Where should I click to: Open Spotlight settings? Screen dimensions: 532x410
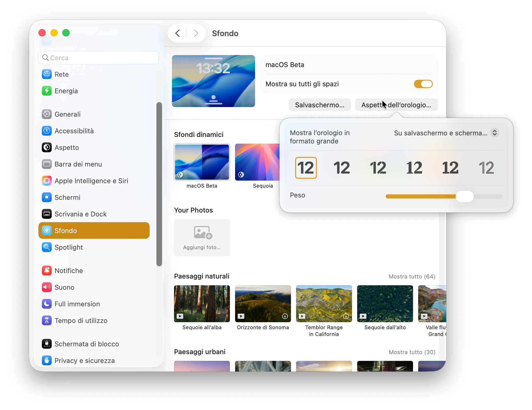click(x=69, y=247)
